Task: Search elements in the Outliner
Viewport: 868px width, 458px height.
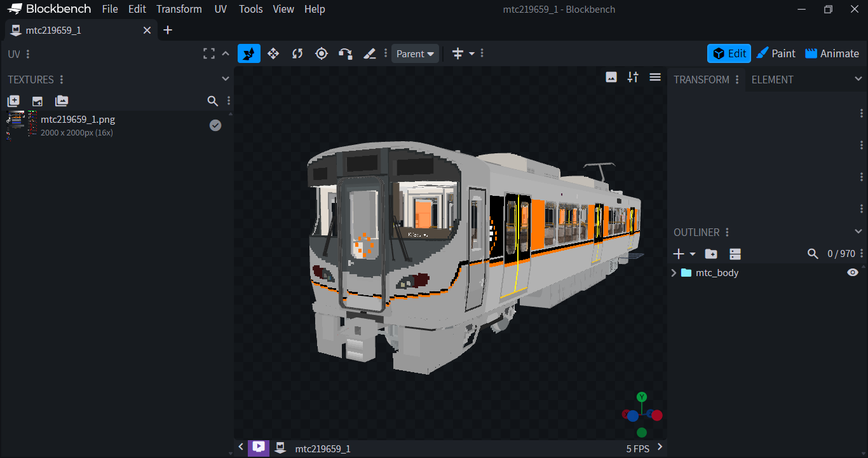Action: click(x=813, y=253)
